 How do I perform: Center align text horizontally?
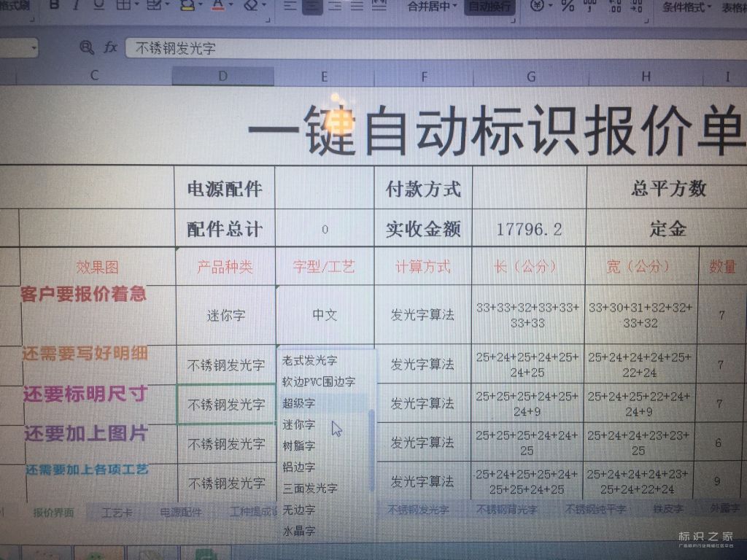point(312,6)
